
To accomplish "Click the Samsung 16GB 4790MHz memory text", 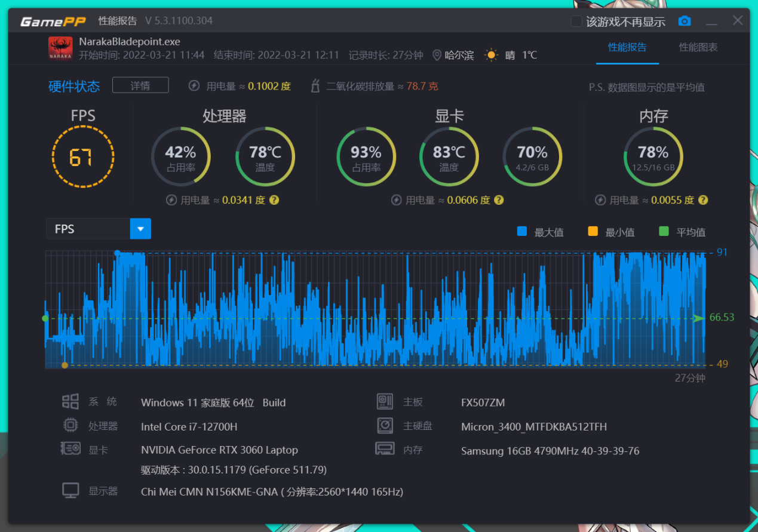I will click(550, 451).
